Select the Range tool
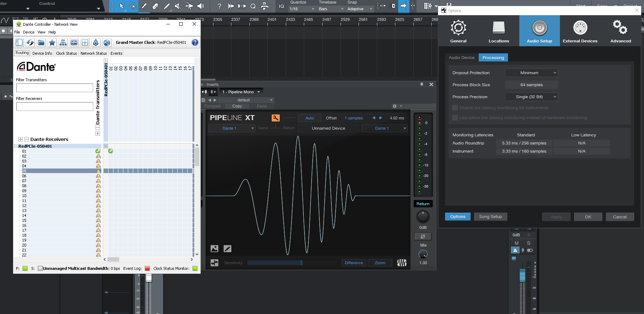This screenshot has height=314, width=644. click(x=133, y=6)
